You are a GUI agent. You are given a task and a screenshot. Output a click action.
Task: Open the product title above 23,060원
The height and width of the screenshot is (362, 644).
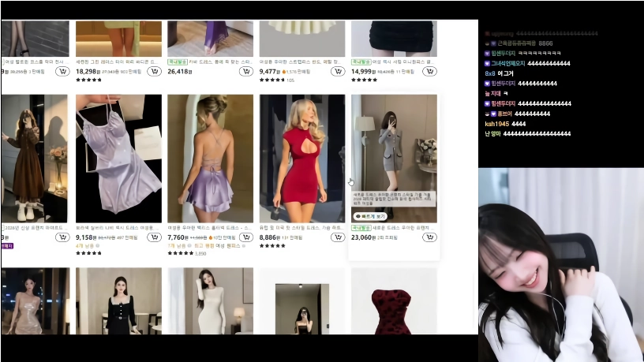tap(402, 228)
